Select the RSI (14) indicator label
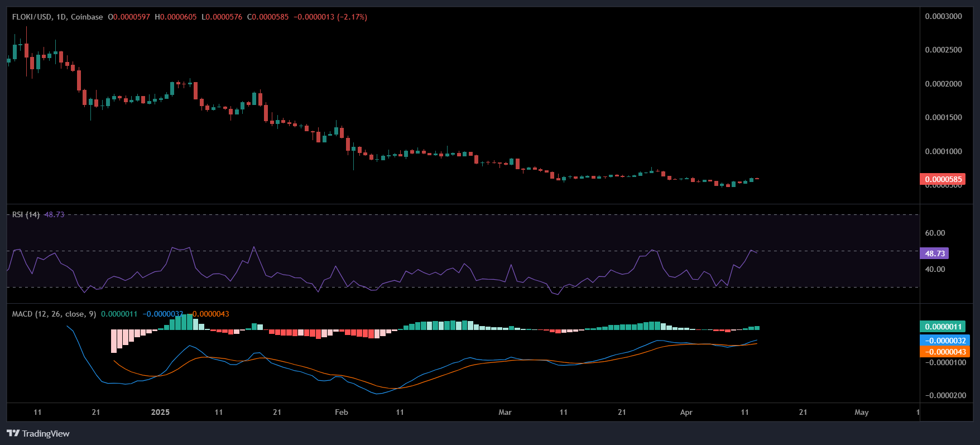The height and width of the screenshot is (445, 980). tap(26, 214)
